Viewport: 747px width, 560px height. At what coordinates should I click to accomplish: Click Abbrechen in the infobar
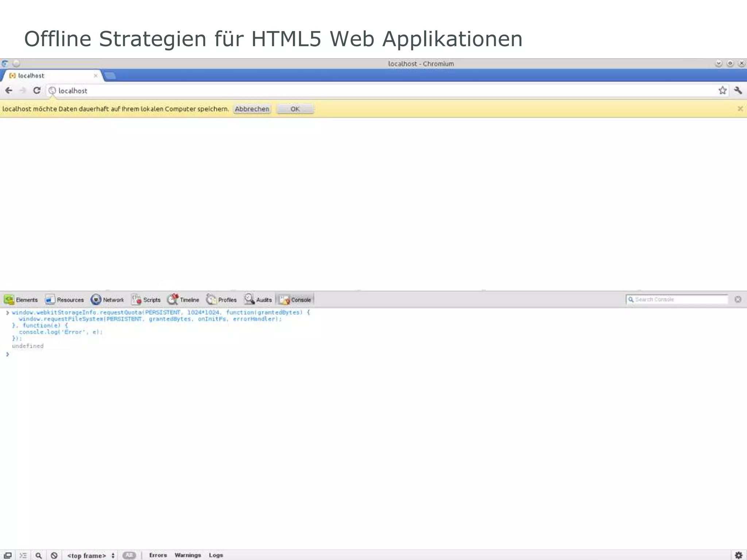click(252, 109)
